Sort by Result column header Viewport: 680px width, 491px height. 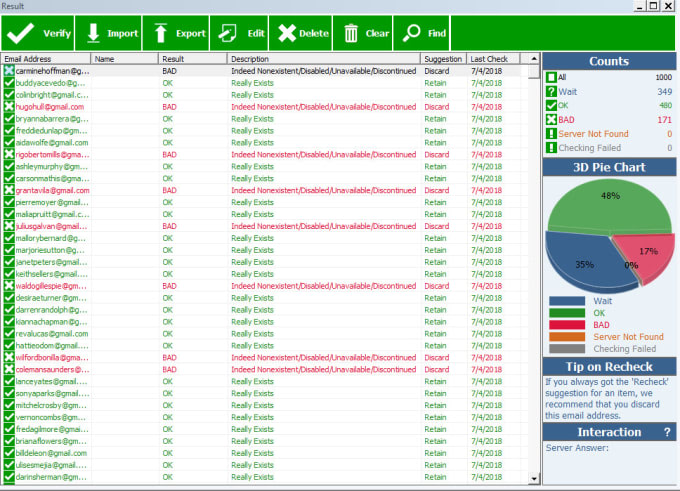coord(193,59)
